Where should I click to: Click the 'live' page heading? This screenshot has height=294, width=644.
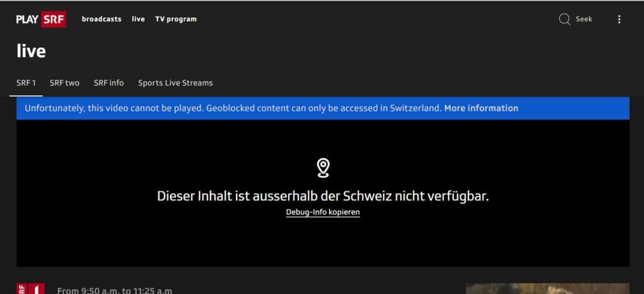pos(31,51)
